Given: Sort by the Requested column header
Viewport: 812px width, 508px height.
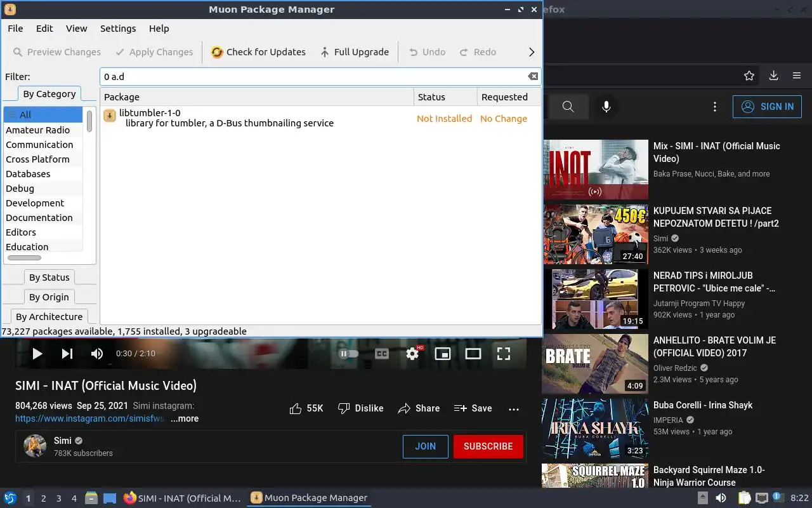Looking at the screenshot, I should click(x=509, y=97).
